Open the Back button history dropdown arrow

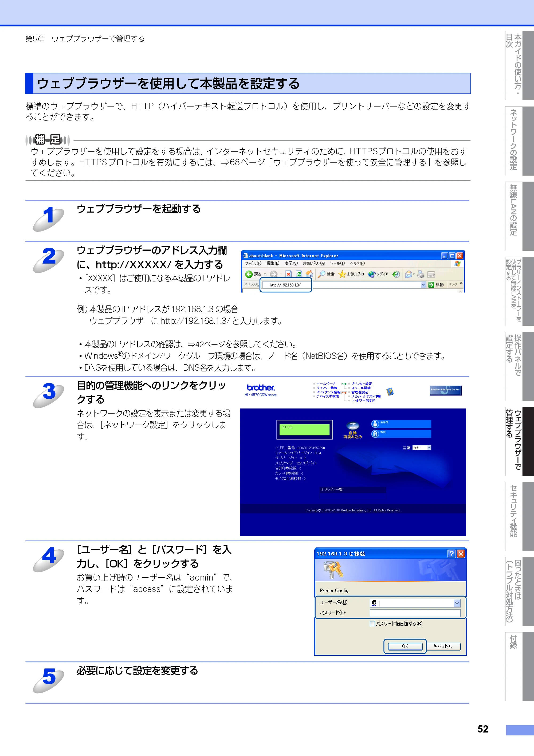(x=265, y=274)
